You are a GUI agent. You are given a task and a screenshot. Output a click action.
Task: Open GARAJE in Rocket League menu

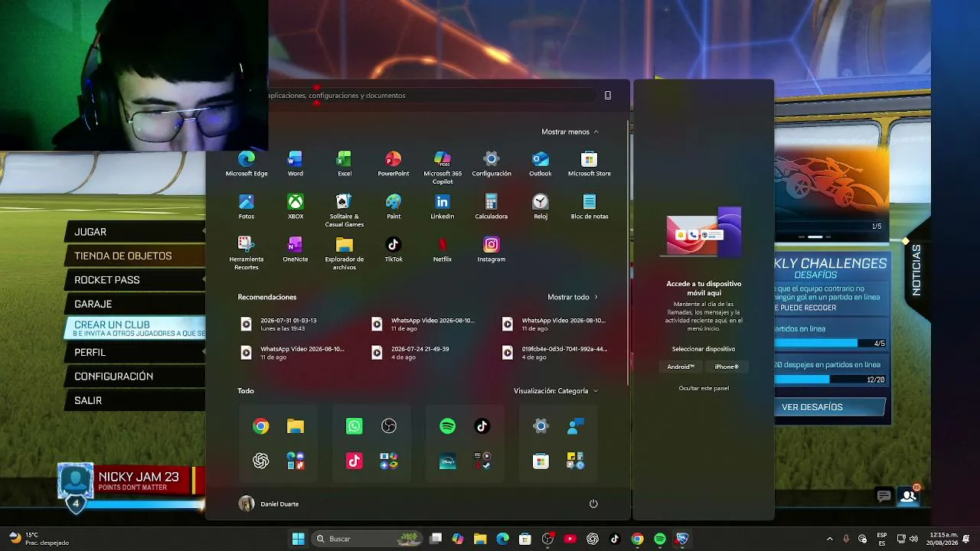coord(136,304)
